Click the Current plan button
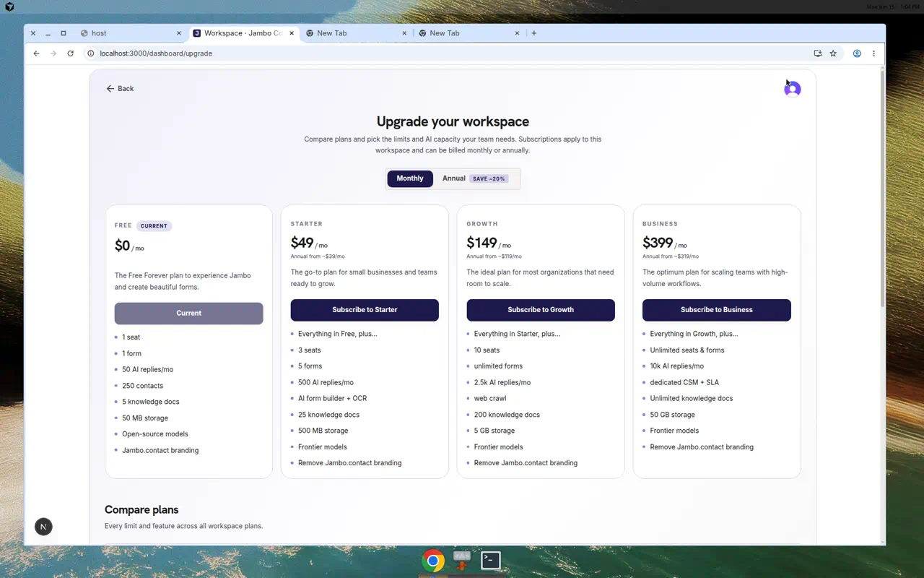 pyautogui.click(x=188, y=314)
